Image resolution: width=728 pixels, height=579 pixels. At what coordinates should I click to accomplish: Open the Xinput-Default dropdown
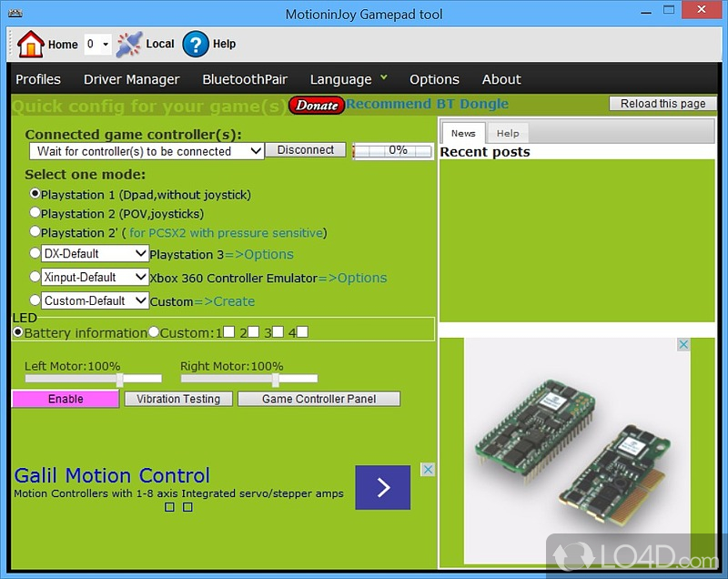pyautogui.click(x=95, y=277)
